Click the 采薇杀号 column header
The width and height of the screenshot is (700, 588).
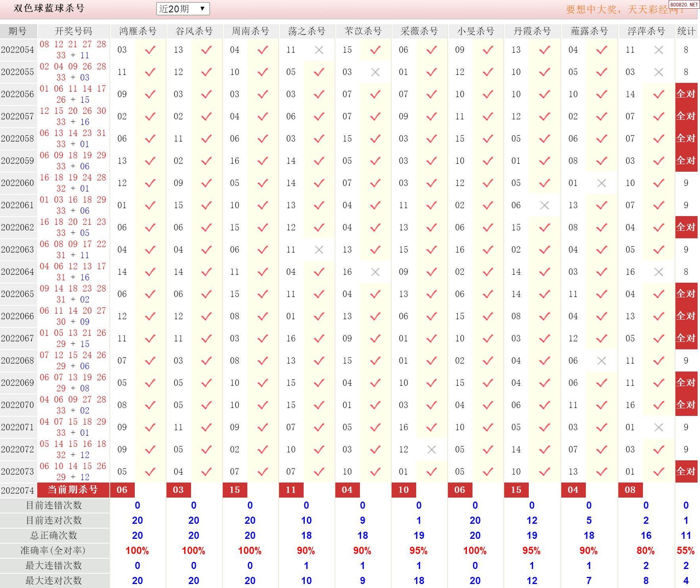419,31
